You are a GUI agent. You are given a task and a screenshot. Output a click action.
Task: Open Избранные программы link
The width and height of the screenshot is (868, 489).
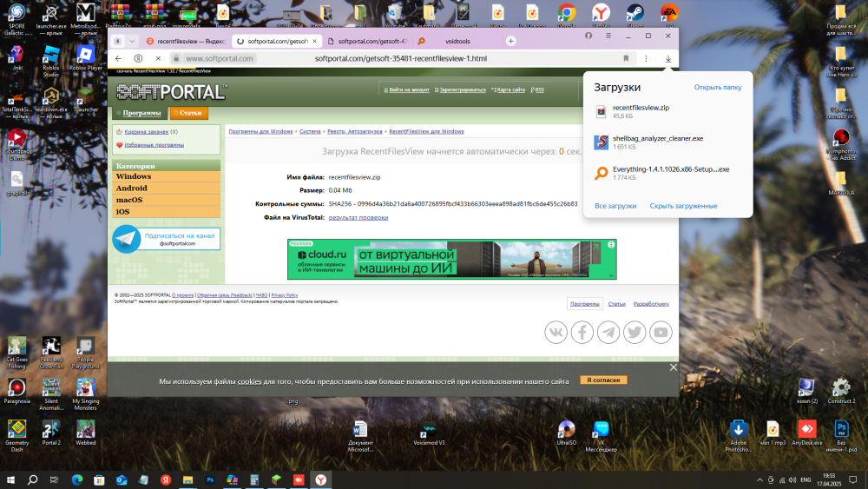154,145
